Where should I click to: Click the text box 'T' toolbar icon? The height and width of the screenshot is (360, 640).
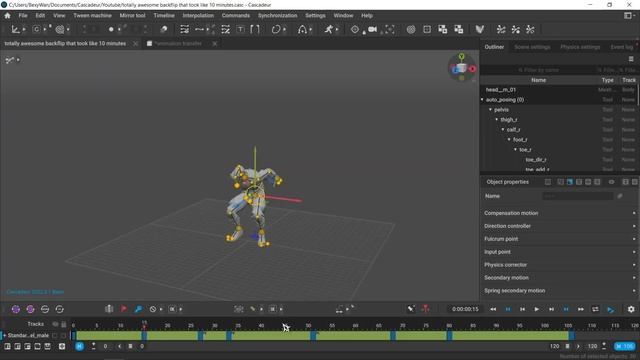point(240,29)
